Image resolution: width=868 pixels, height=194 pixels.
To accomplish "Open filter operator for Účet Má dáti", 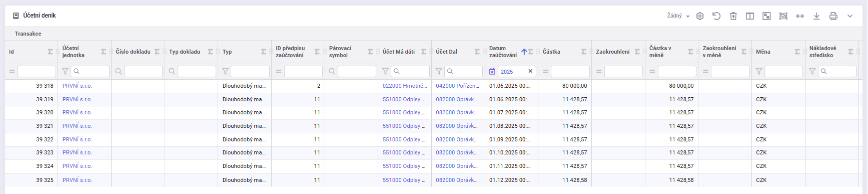I will (385, 71).
